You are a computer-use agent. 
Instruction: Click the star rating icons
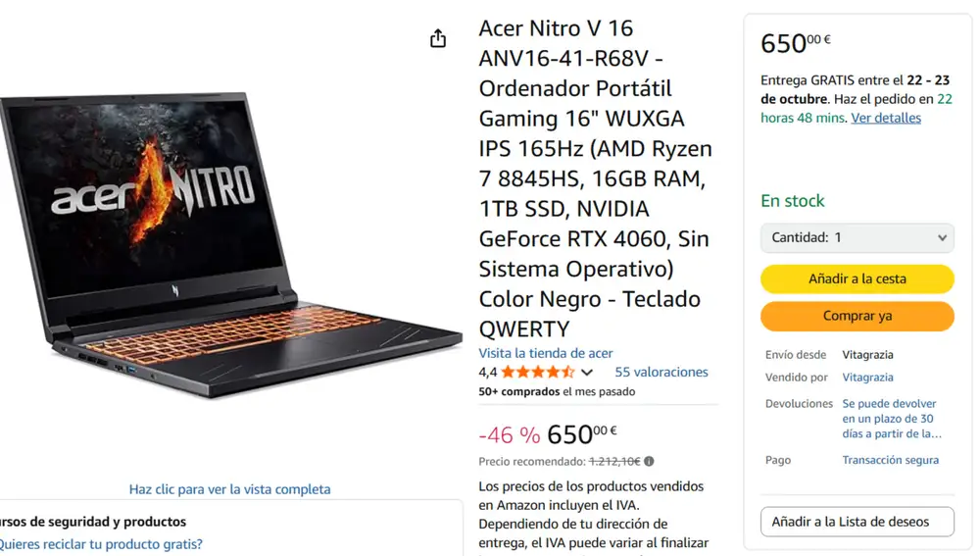pyautogui.click(x=537, y=372)
